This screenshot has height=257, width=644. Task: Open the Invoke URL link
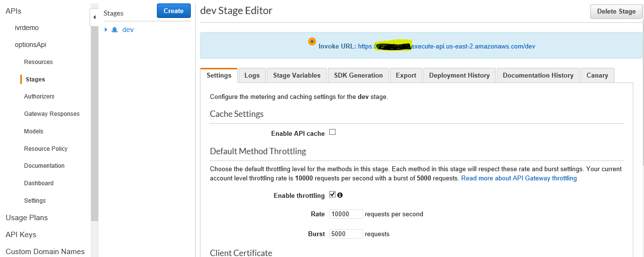point(446,46)
